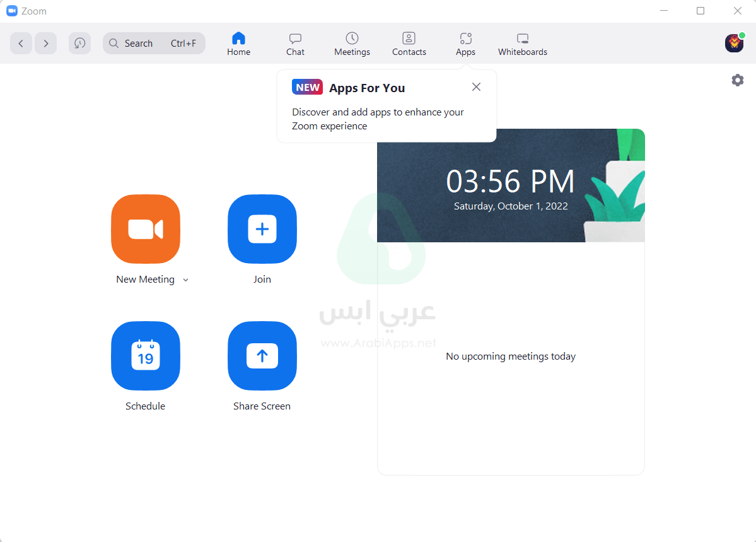The width and height of the screenshot is (756, 542).
Task: Dismiss the Apps For You popup
Action: click(x=476, y=87)
